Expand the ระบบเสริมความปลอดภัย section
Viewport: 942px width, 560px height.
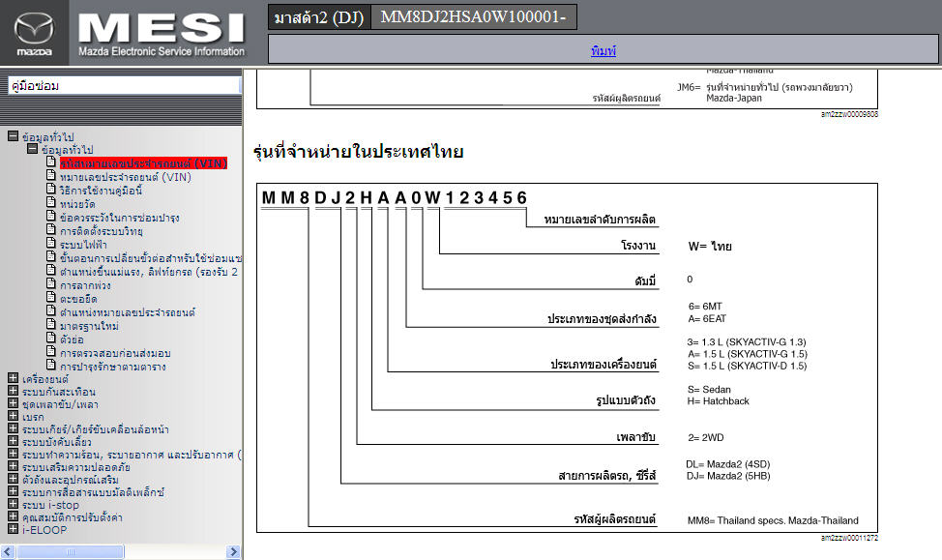coord(13,466)
